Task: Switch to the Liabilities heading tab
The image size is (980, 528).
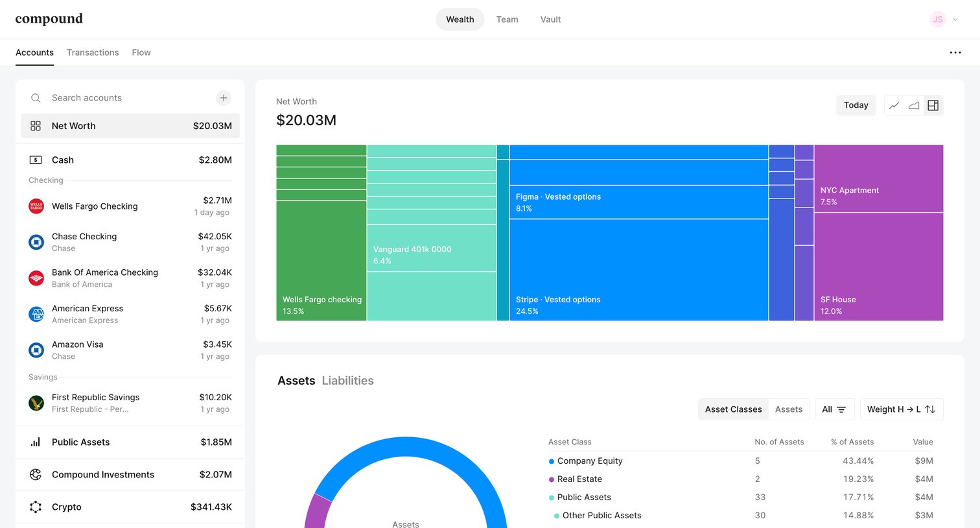Action: [x=348, y=381]
